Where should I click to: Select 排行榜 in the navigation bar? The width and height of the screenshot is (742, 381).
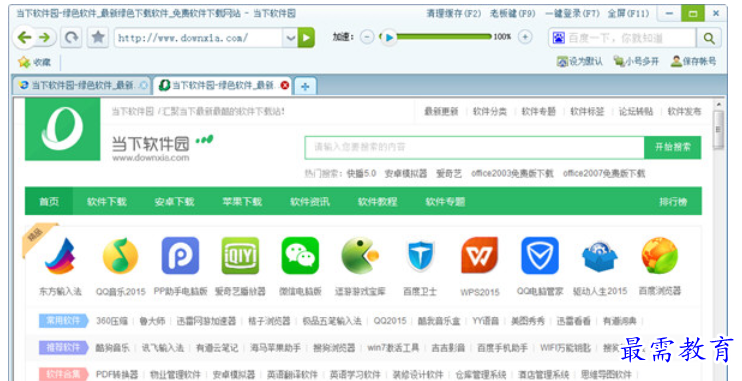673,202
